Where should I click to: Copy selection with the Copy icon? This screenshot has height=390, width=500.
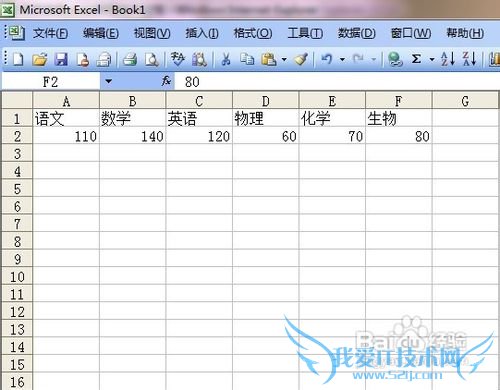tap(247, 59)
